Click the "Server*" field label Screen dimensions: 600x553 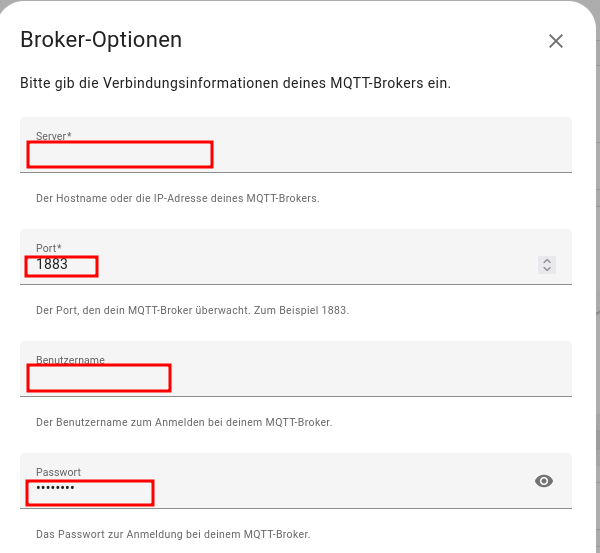pyautogui.click(x=53, y=135)
